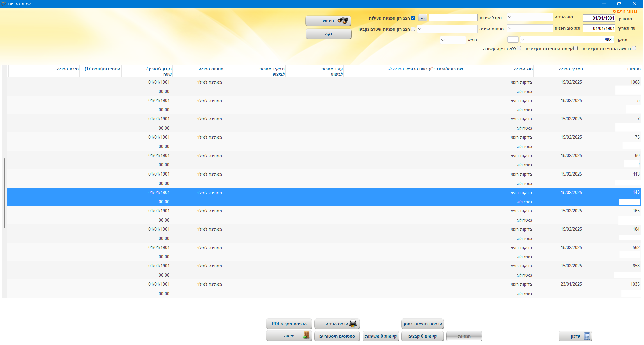Click the binoculars icon on the חיפוש button

(343, 21)
